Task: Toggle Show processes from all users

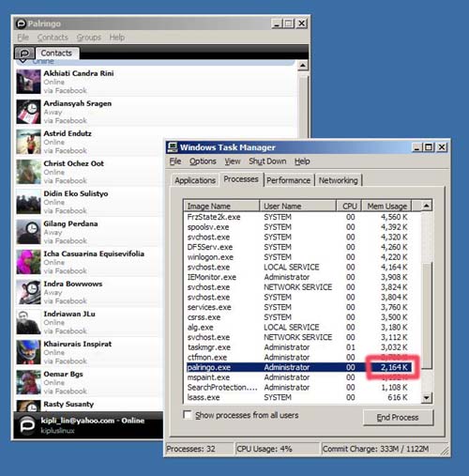Action: (188, 415)
